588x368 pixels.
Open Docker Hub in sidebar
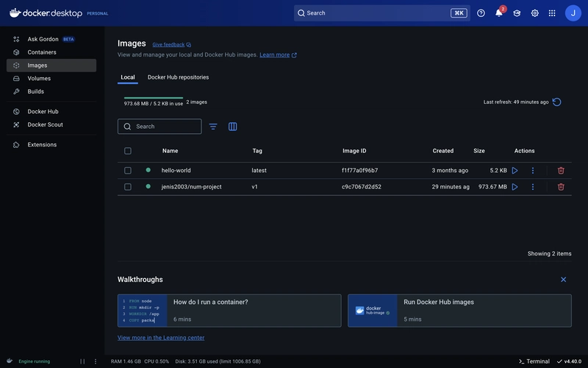[51, 112]
